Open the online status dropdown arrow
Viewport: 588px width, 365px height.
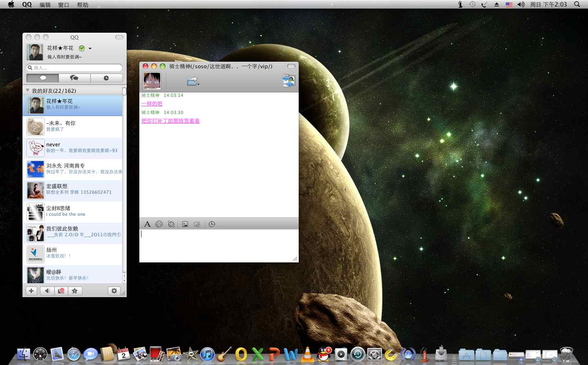point(90,48)
